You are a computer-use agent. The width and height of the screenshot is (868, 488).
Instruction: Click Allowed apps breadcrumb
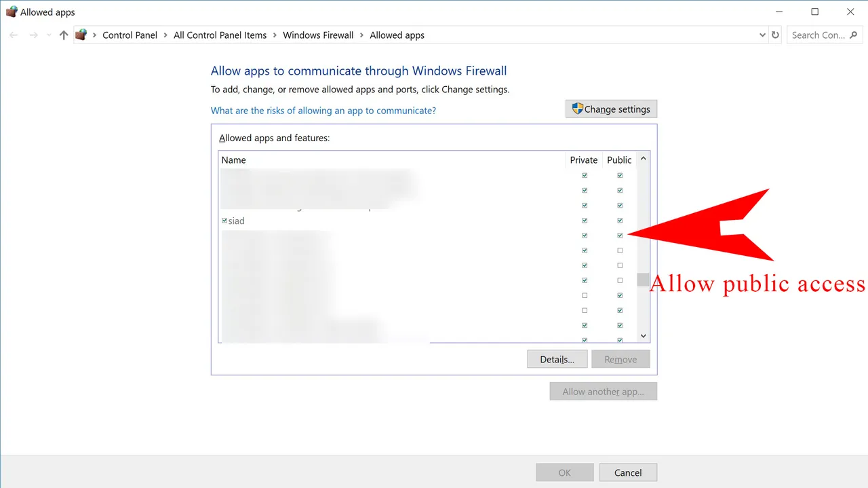(397, 35)
